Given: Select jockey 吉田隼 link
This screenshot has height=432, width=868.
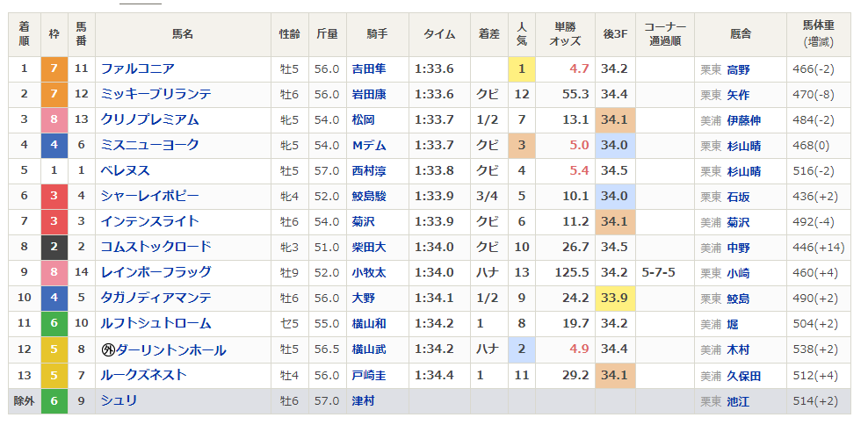Looking at the screenshot, I should (x=369, y=69).
